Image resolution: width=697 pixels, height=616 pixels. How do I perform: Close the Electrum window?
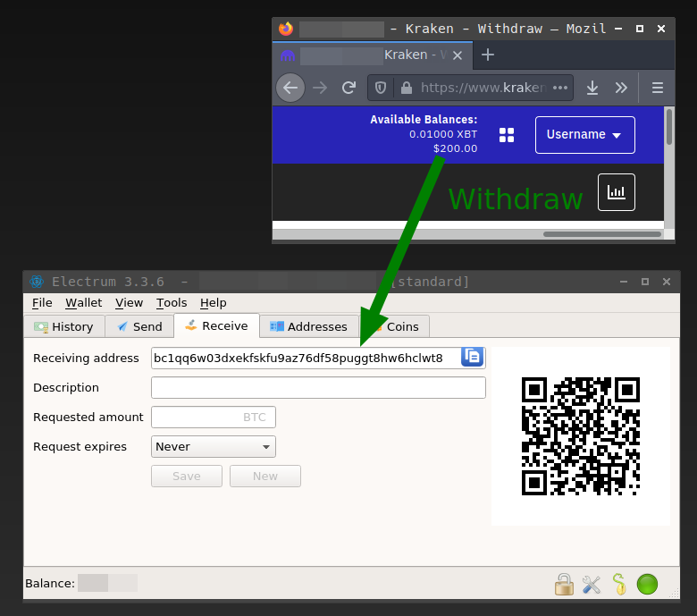click(667, 282)
